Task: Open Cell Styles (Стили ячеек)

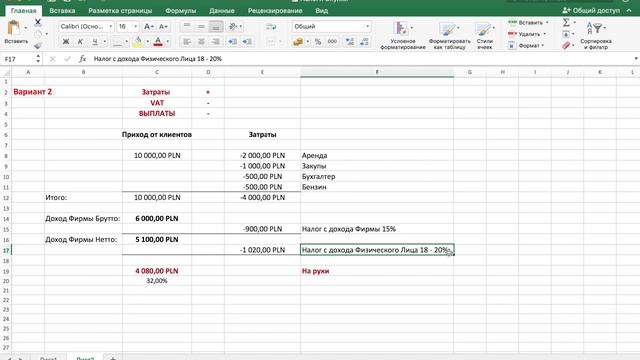Action: [484, 36]
